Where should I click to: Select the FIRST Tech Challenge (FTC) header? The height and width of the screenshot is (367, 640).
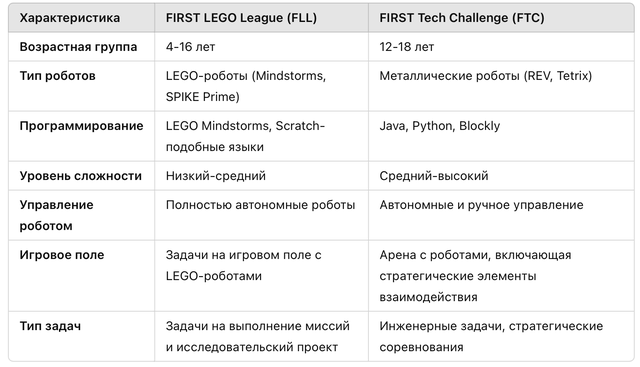pyautogui.click(x=462, y=18)
